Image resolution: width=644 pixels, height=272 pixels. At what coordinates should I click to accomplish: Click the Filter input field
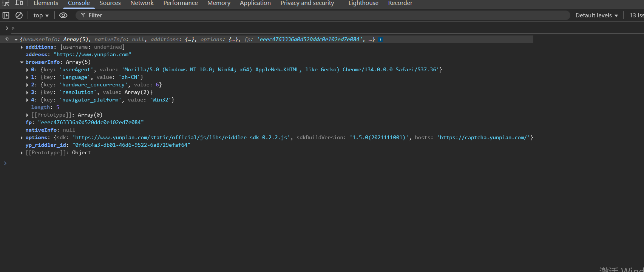pos(325,15)
